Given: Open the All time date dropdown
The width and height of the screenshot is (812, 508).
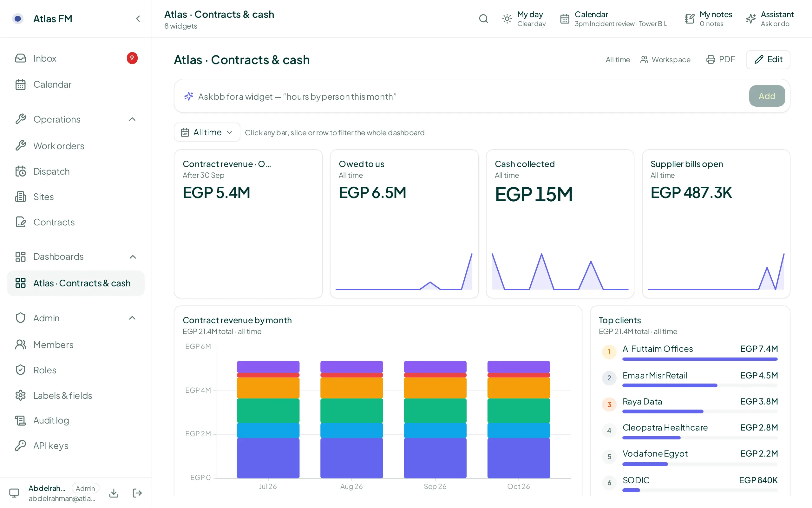Looking at the screenshot, I should (x=207, y=132).
